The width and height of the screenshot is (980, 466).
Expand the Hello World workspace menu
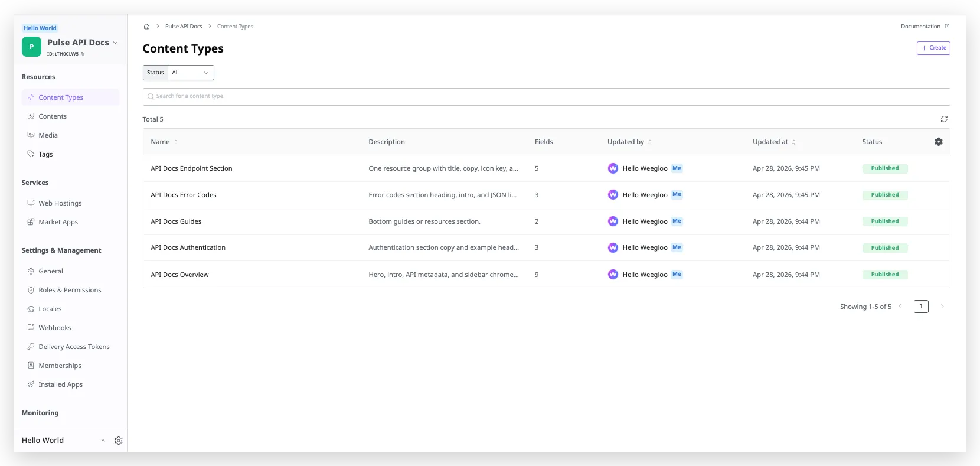pyautogui.click(x=103, y=441)
